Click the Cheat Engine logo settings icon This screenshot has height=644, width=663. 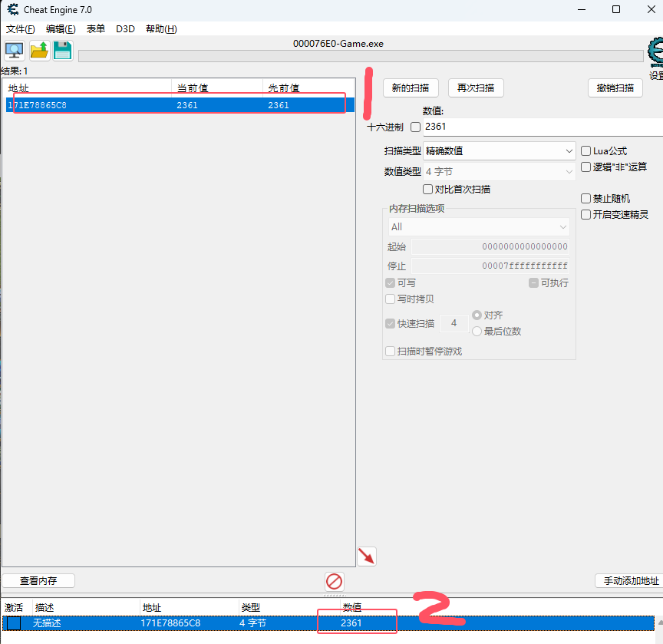coord(655,52)
